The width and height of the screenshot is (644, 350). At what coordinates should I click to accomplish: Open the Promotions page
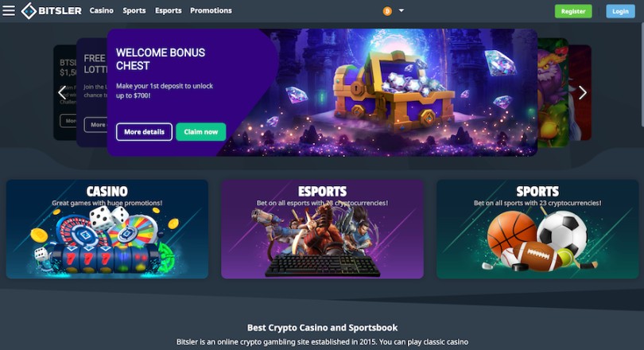[x=211, y=10]
